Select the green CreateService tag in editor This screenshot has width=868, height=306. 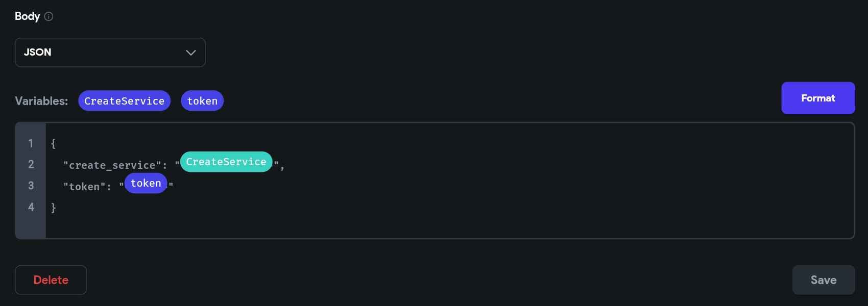click(226, 162)
